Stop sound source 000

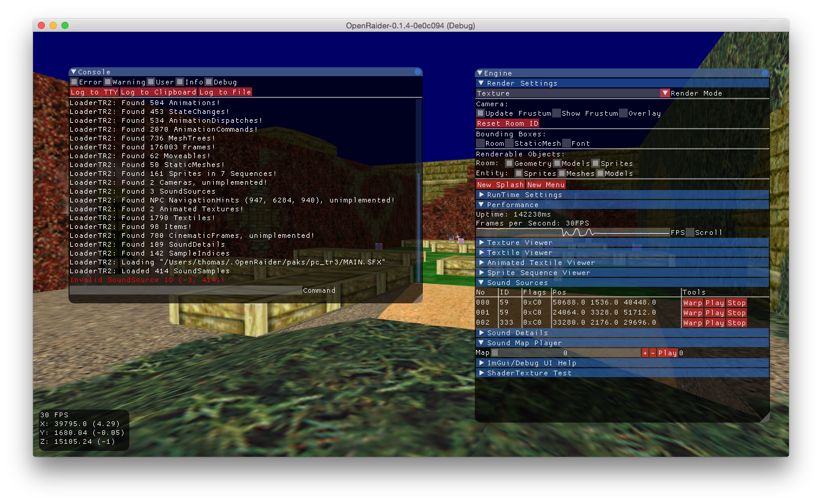(736, 303)
